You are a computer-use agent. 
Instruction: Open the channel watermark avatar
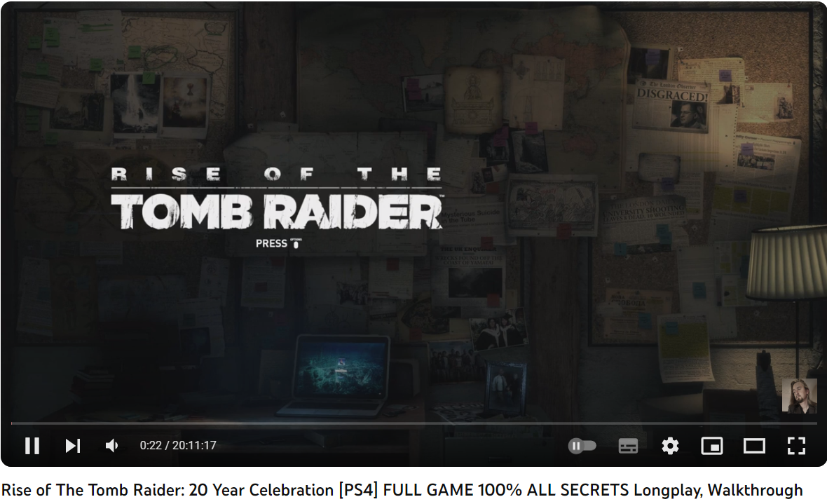tap(799, 396)
